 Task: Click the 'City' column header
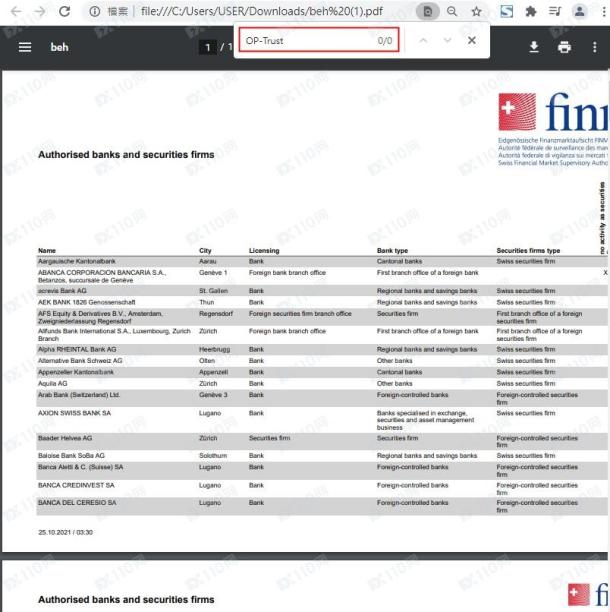tap(205, 251)
